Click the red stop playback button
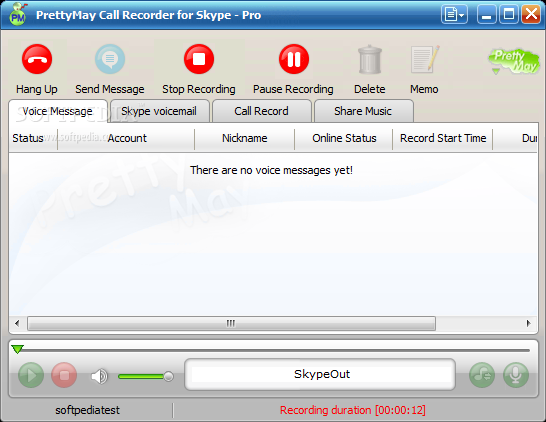546x422 pixels. (64, 375)
